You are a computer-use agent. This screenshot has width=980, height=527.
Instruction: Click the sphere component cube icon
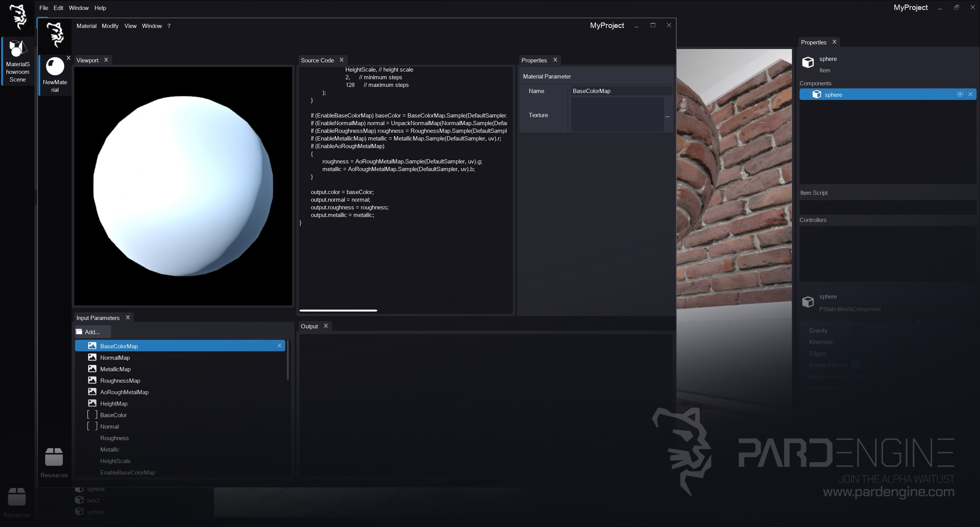817,94
